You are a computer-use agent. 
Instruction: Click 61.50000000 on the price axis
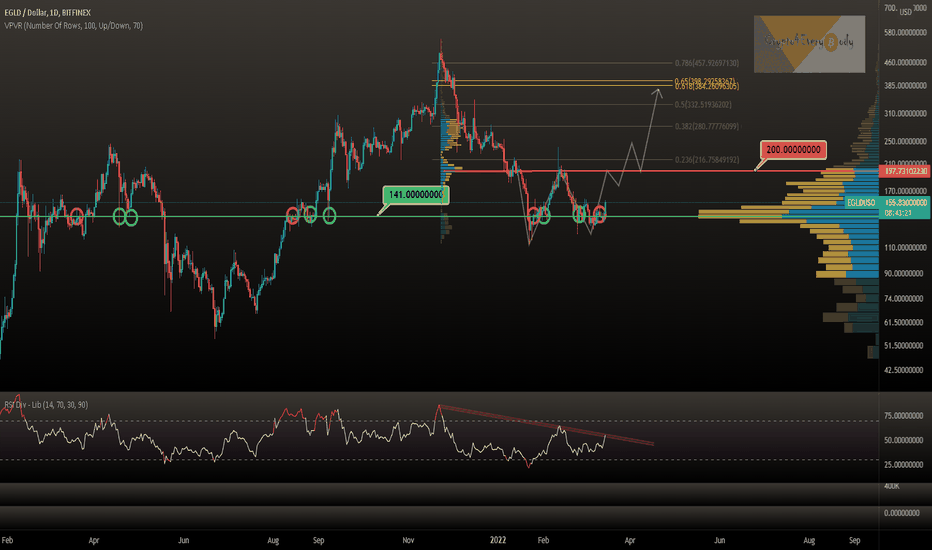(903, 322)
